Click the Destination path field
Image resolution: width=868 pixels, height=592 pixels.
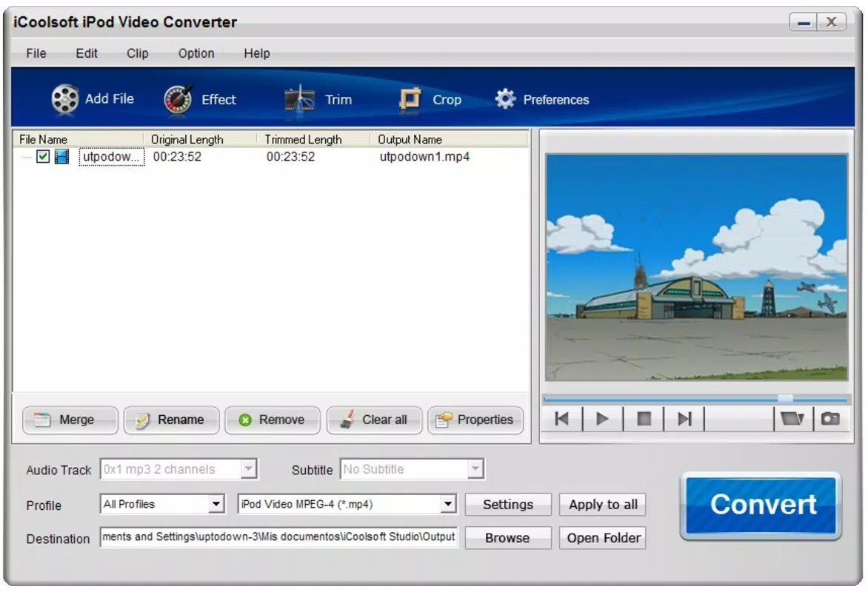point(279,537)
